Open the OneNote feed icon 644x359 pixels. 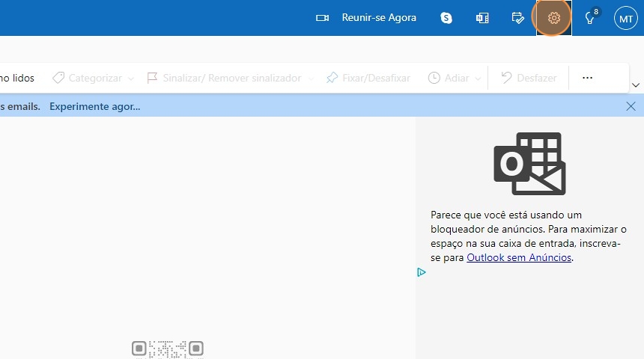[482, 18]
